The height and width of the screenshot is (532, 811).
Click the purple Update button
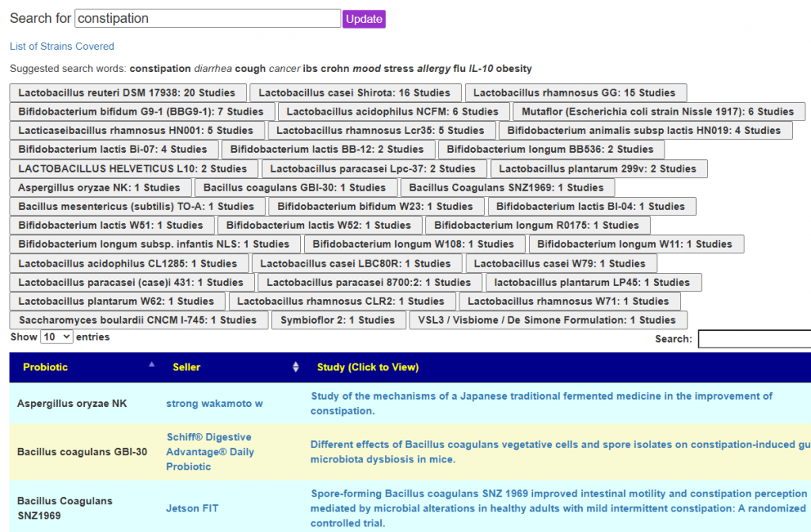click(x=364, y=19)
